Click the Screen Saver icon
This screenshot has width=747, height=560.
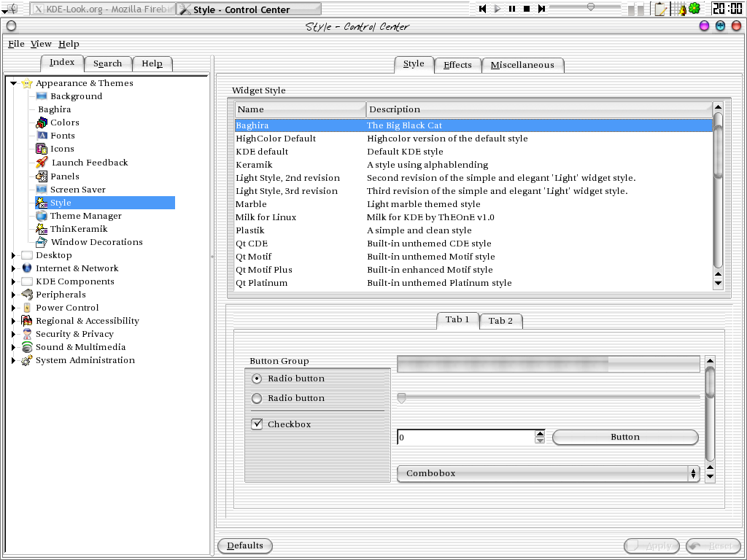pyautogui.click(x=42, y=190)
